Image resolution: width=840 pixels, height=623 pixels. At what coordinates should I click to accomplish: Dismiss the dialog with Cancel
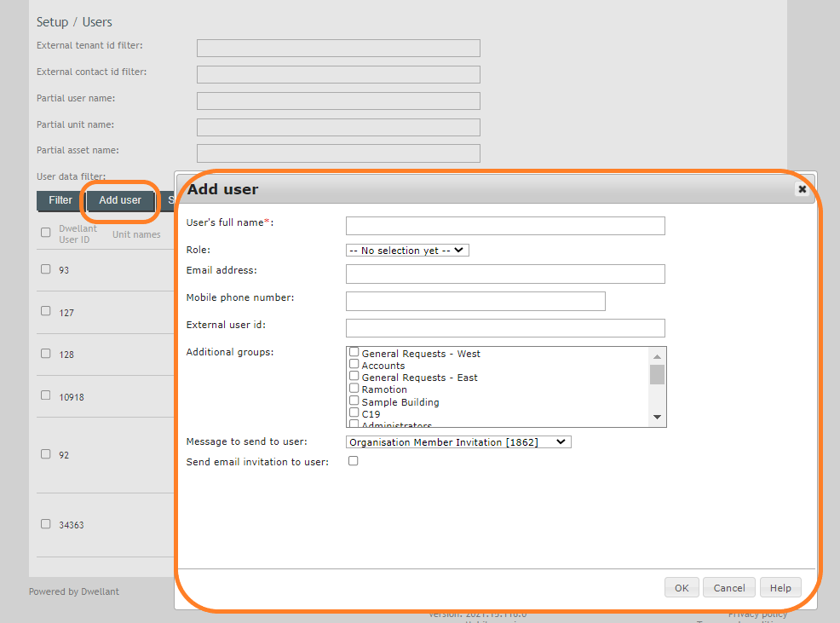click(x=728, y=587)
